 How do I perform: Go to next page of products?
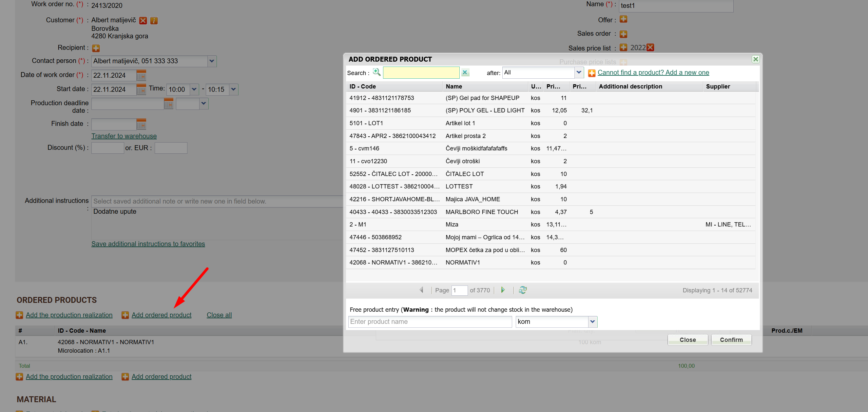point(503,290)
